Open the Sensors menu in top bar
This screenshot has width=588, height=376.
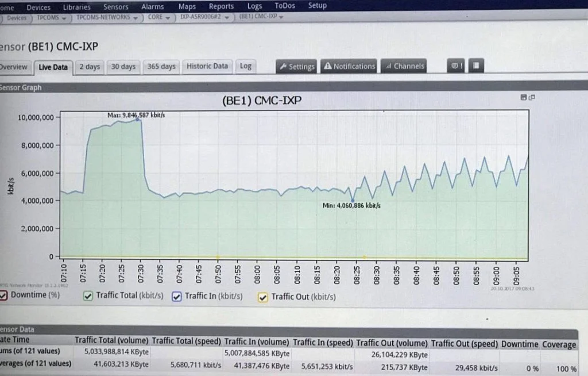tap(115, 6)
